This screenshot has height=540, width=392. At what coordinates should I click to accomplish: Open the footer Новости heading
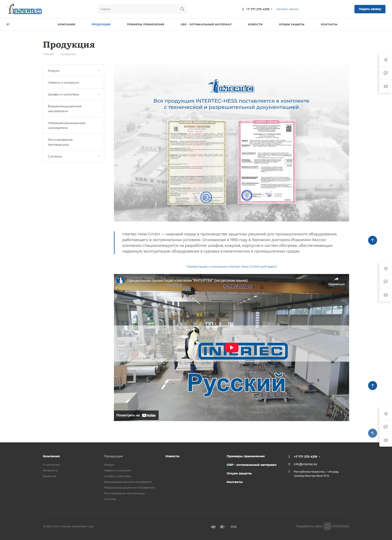pos(172,456)
